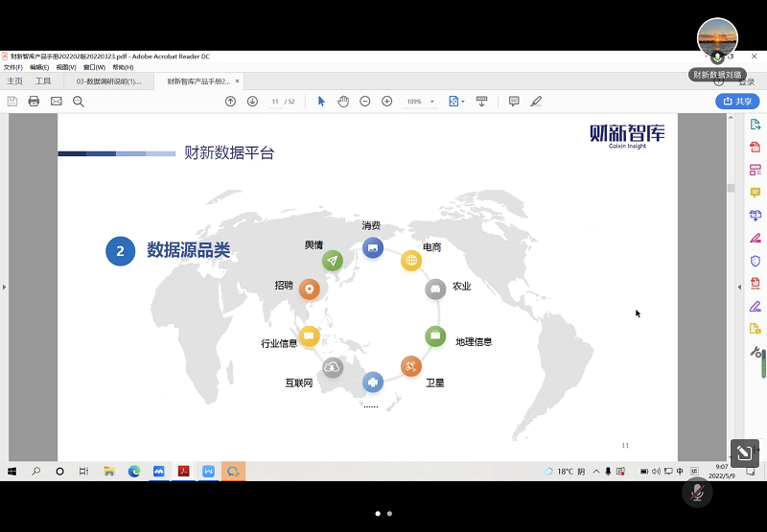This screenshot has width=767, height=532.
Task: Open the 100% zoom level dropdown
Action: pos(419,102)
